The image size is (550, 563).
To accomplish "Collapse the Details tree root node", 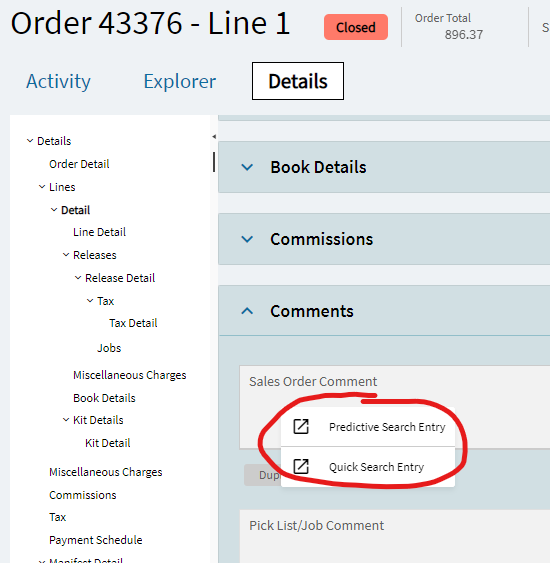I will click(x=30, y=141).
